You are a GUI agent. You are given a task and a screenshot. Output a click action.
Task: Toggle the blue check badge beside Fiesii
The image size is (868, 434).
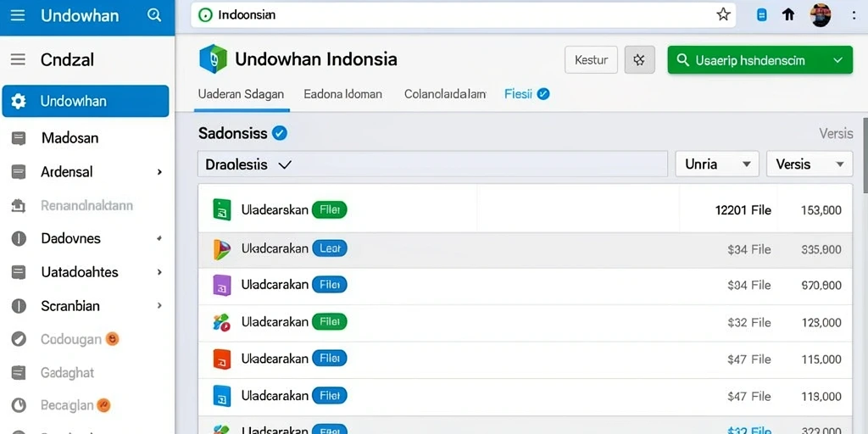coord(543,94)
